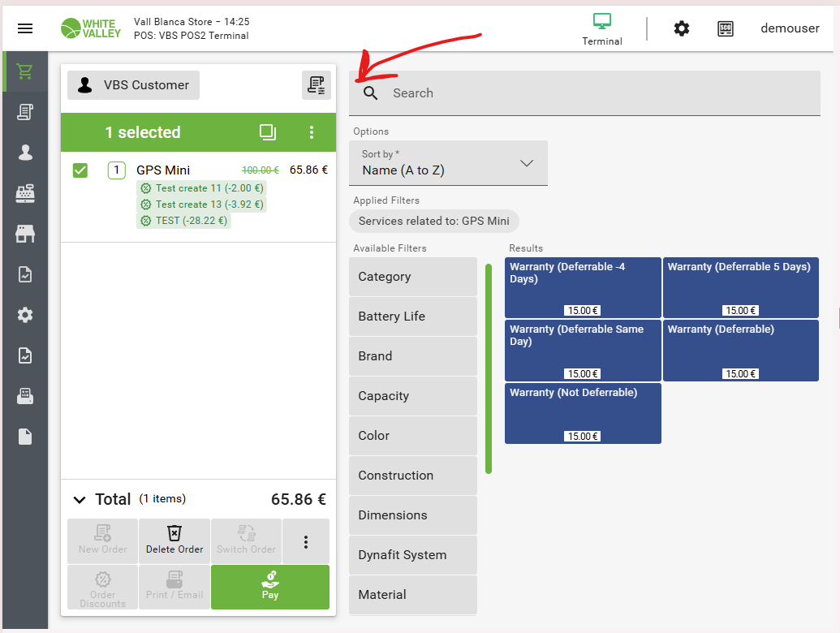Open the customers person sidebar icon

pyautogui.click(x=24, y=153)
